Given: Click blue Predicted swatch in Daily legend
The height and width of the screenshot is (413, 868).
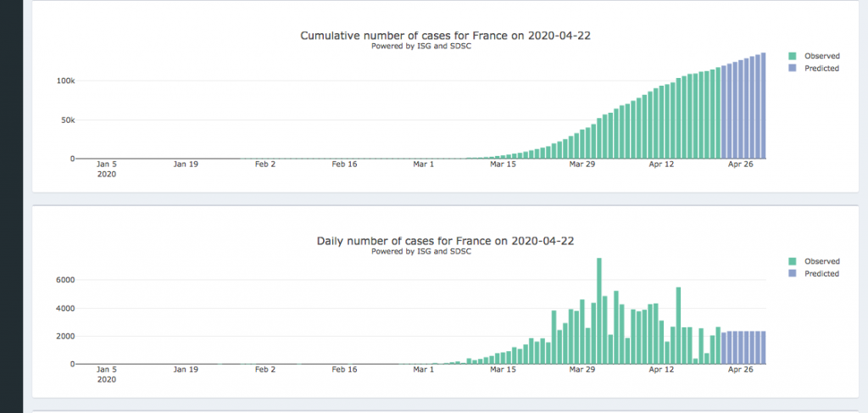Looking at the screenshot, I should [x=793, y=274].
